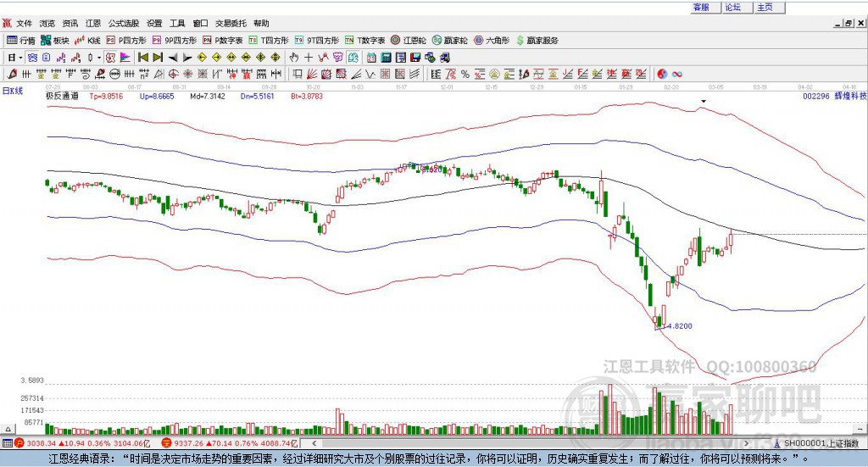
Task: Click the red-blue yin-yang icon
Action: pos(662,74)
